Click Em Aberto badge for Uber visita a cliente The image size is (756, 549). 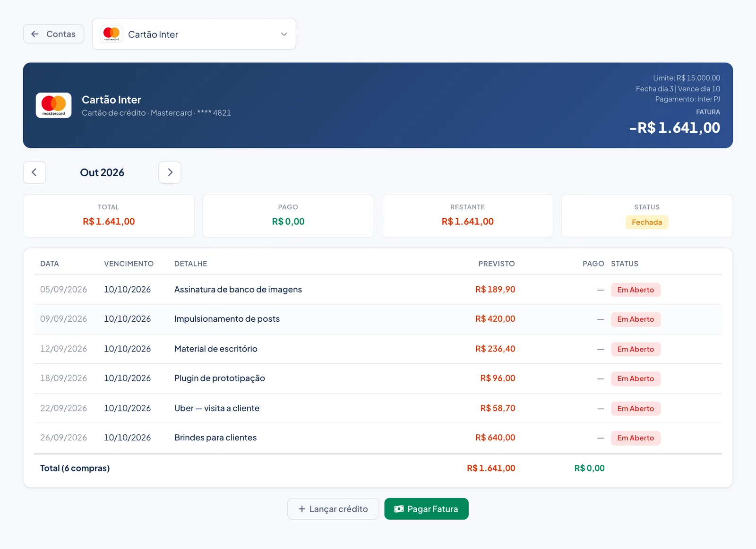[x=636, y=409]
